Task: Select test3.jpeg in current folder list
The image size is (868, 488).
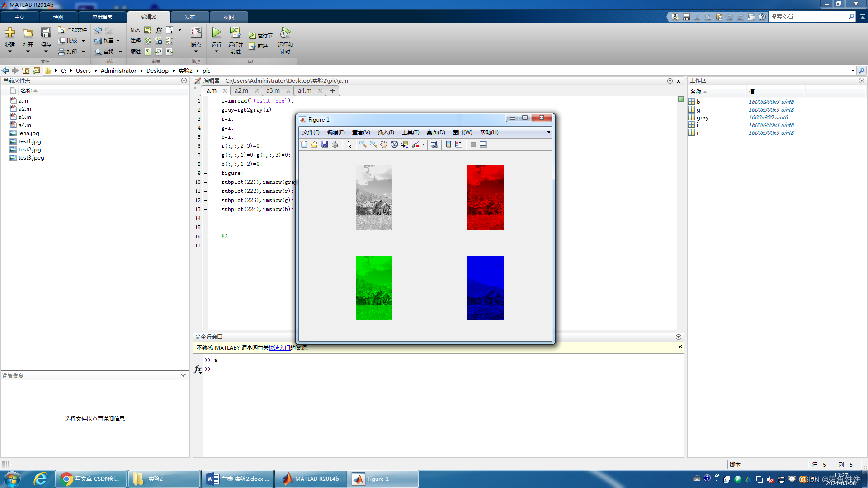Action: pyautogui.click(x=31, y=158)
